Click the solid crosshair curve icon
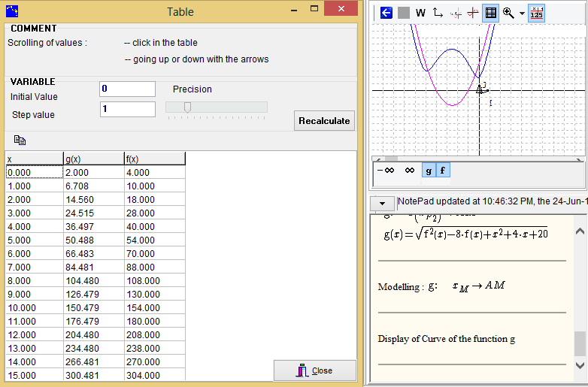The width and height of the screenshot is (588, 387). coord(473,13)
